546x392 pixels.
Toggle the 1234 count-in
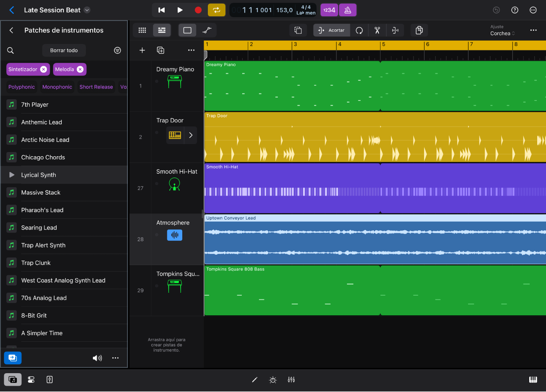tap(329, 10)
